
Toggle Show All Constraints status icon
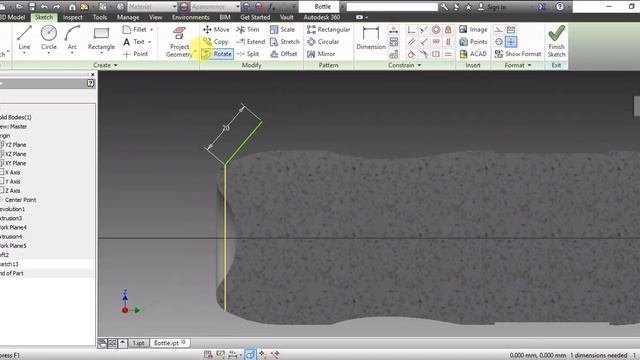[220, 355]
